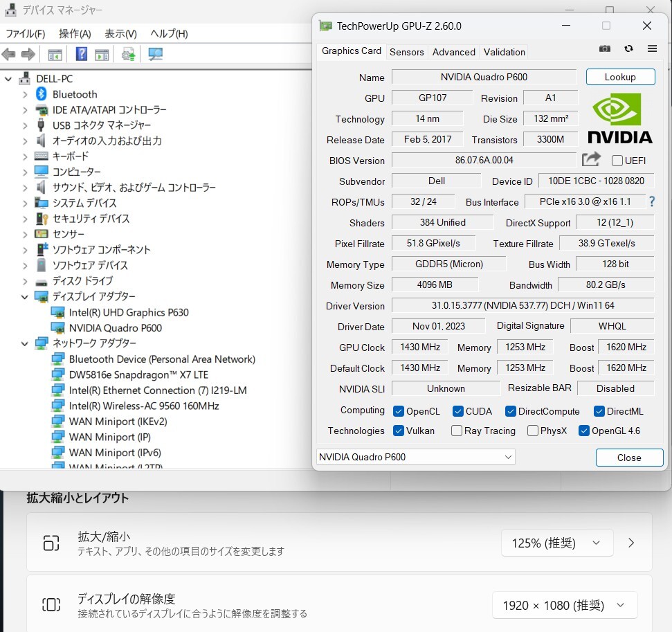
Task: Select the Bluetooth device category icon
Action: 41,94
